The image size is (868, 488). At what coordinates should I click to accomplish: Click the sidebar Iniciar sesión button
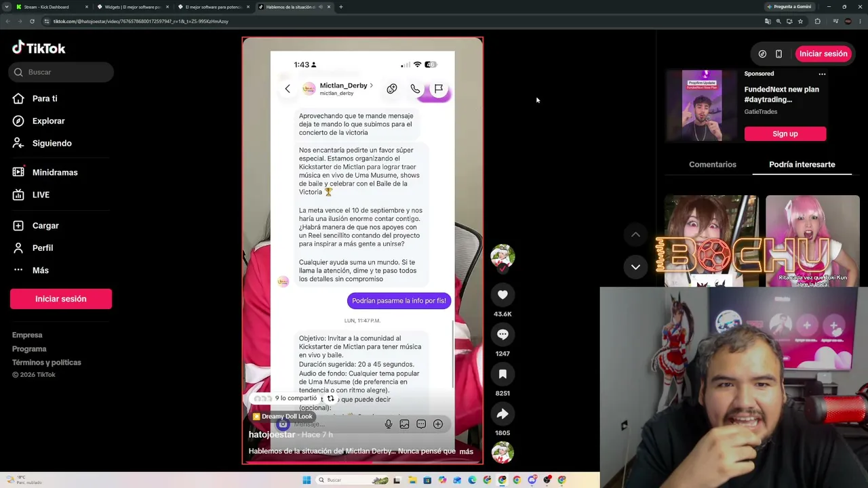tap(61, 299)
